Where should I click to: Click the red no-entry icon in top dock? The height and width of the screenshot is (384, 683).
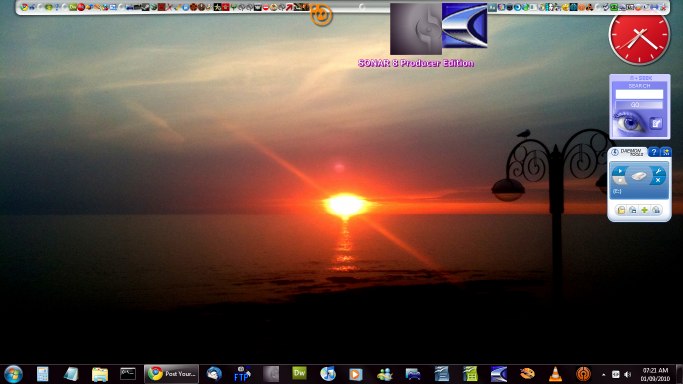click(266, 7)
